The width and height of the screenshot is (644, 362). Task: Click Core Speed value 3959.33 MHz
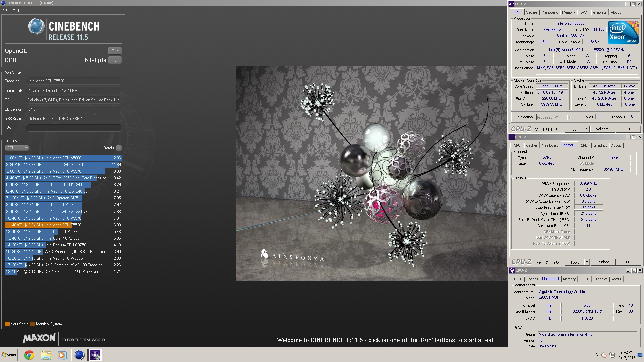(x=551, y=86)
